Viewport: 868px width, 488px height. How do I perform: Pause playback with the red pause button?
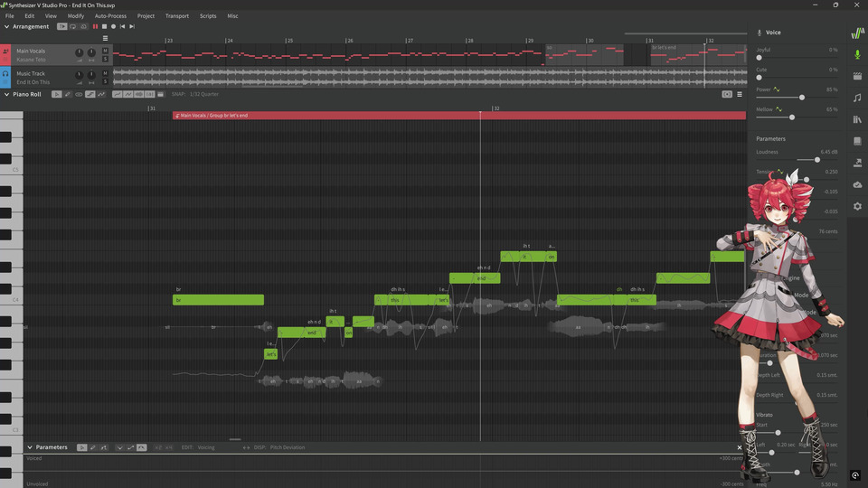coord(95,26)
